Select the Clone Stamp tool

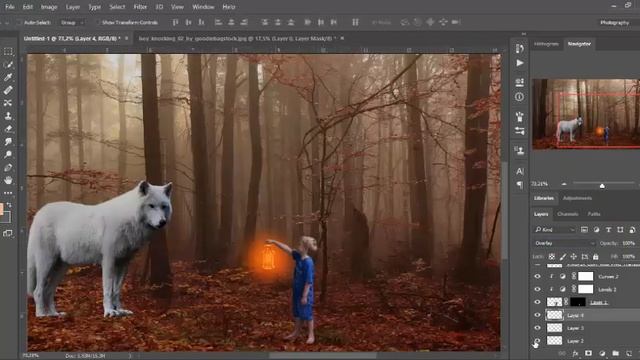(x=8, y=116)
